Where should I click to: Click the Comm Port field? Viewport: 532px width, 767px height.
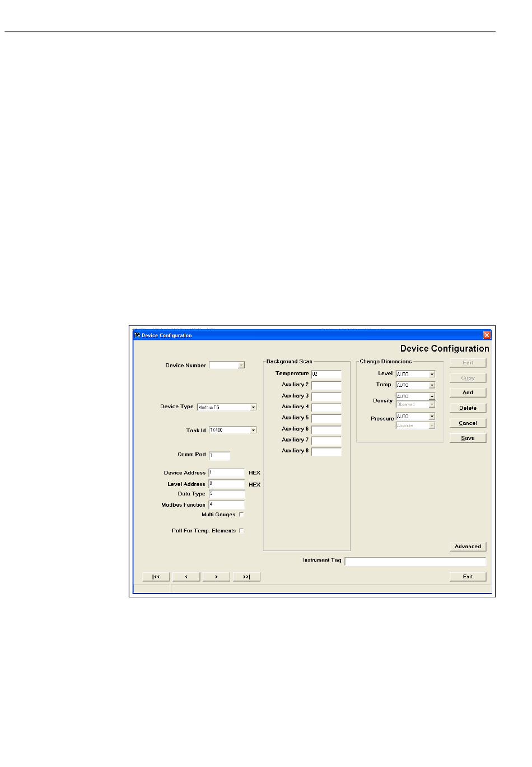click(x=220, y=456)
